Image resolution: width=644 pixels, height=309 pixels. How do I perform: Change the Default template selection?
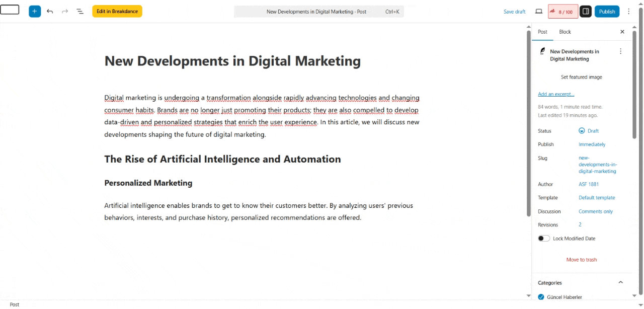coord(597,198)
